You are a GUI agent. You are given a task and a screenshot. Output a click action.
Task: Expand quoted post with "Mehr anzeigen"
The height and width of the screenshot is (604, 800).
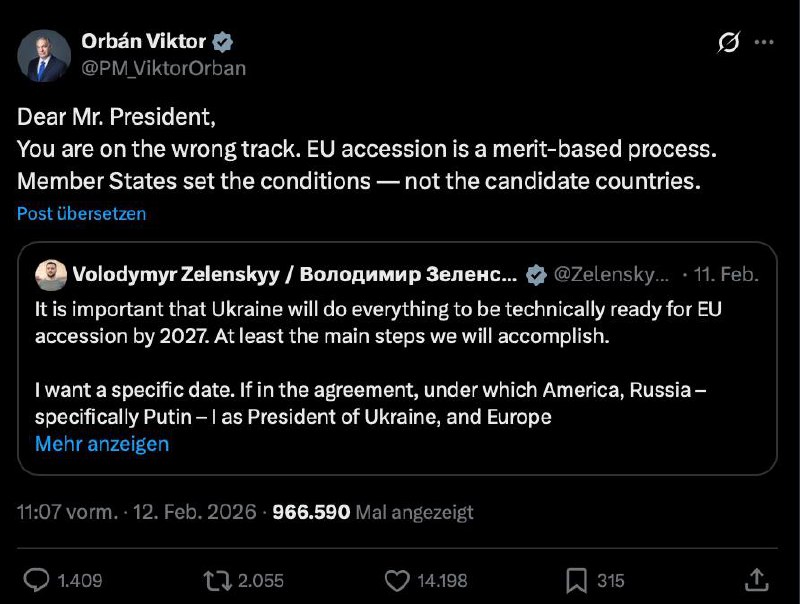102,443
